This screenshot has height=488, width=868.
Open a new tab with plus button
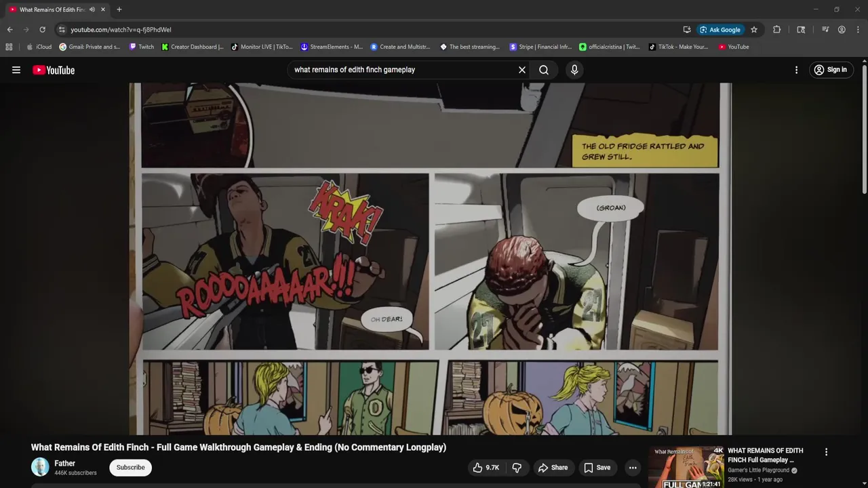point(119,9)
